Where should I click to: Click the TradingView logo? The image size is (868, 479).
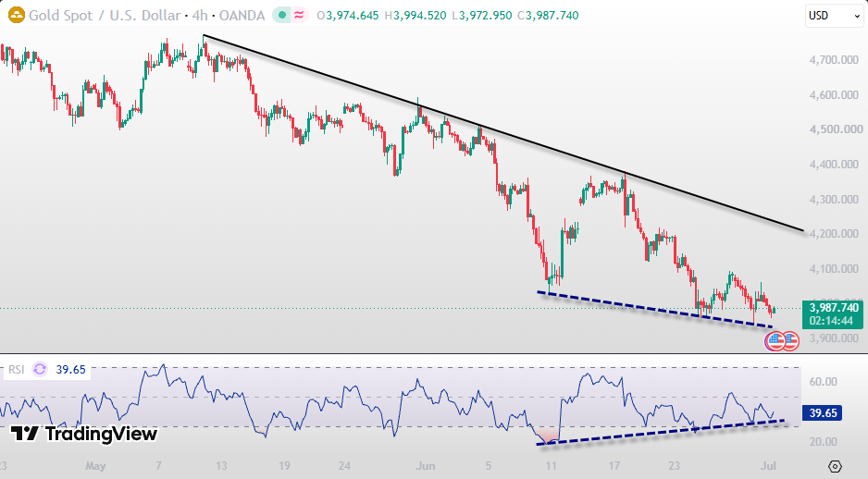(x=83, y=434)
